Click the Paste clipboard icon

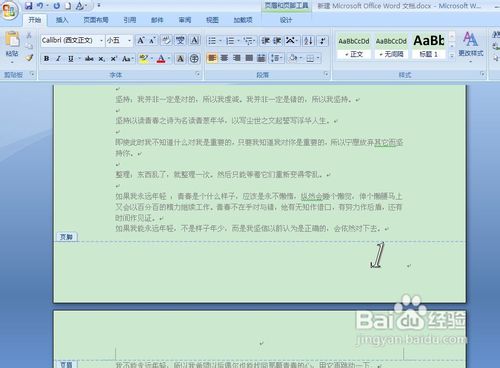[x=12, y=40]
